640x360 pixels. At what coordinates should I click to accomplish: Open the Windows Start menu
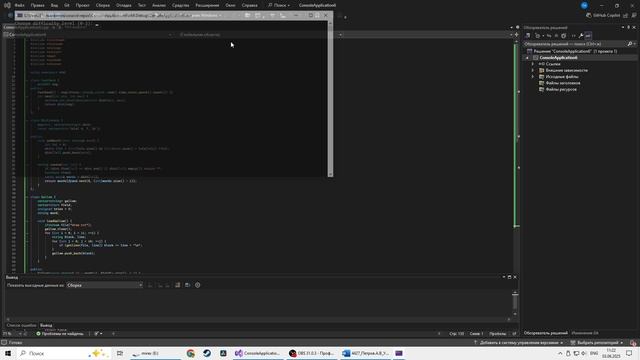click(x=8, y=353)
